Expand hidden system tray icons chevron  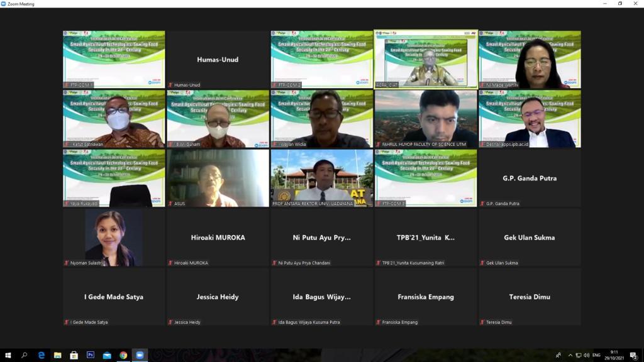click(x=570, y=355)
